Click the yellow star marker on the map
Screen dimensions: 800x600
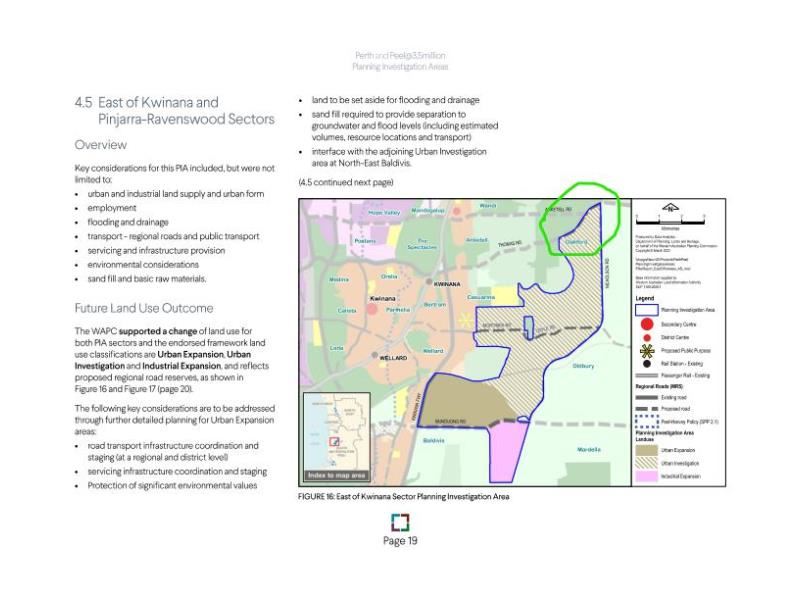(x=465, y=320)
